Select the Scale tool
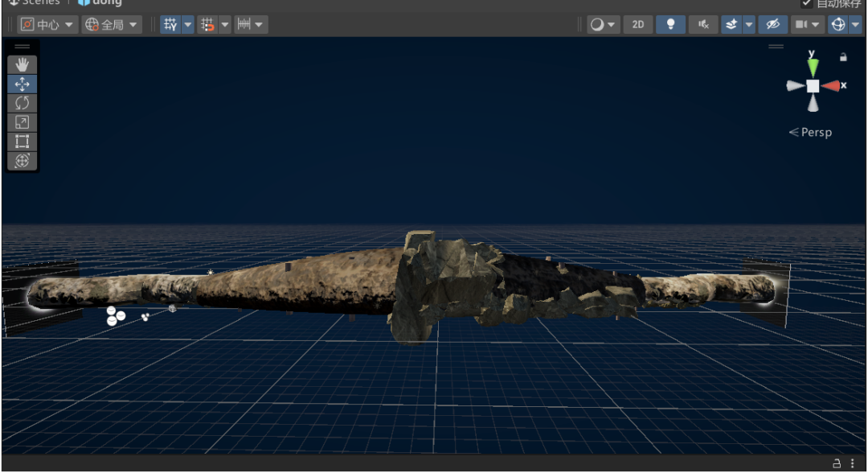Viewport: 868px width, 473px height. pyautogui.click(x=23, y=122)
